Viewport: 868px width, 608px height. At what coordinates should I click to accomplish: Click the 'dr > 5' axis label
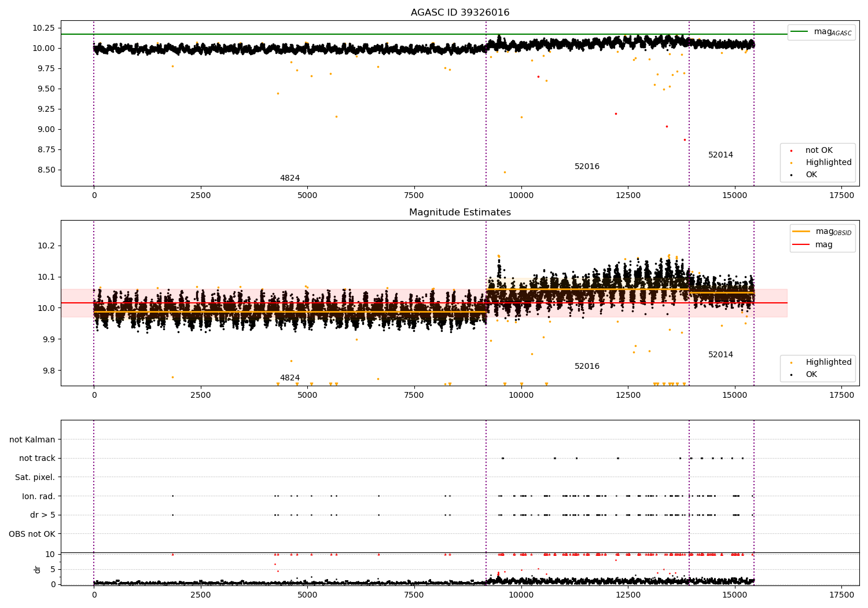coord(43,515)
